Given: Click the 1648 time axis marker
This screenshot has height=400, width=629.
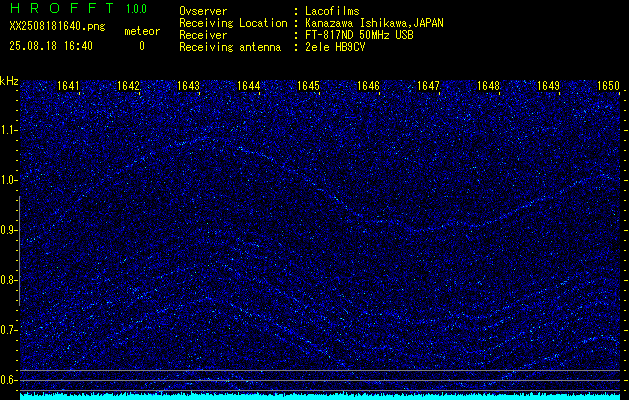Looking at the screenshot, I should point(489,86).
